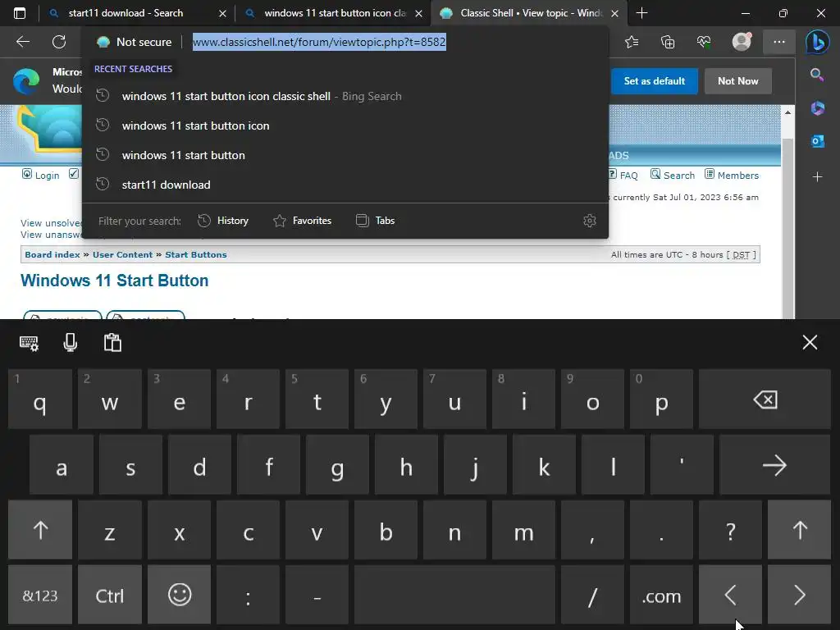Image resolution: width=840 pixels, height=630 pixels.
Task: Filter search suggestions by History
Action: (x=223, y=221)
